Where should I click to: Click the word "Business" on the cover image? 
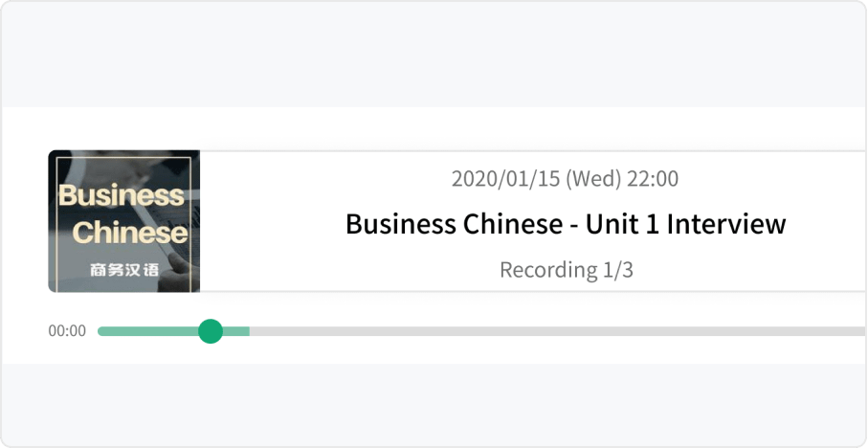(x=122, y=196)
